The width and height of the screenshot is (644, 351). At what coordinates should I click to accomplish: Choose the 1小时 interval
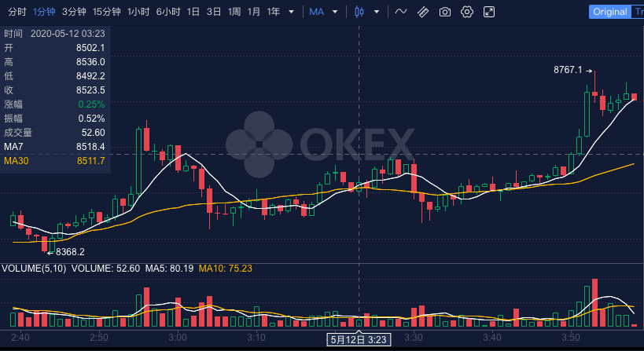pos(138,12)
